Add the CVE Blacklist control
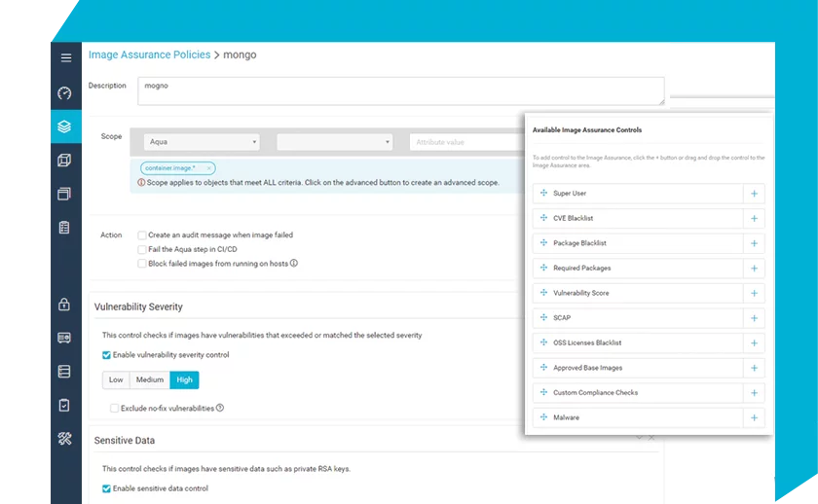The image size is (818, 504). click(754, 218)
